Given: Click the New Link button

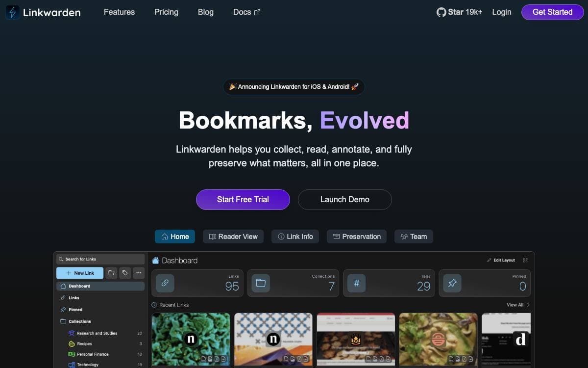Looking at the screenshot, I should (80, 273).
